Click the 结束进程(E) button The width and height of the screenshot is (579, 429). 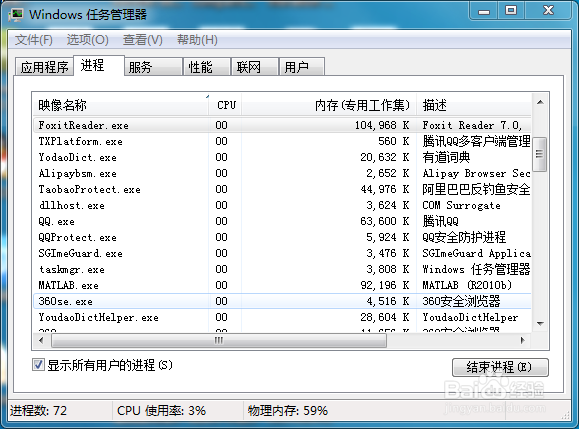click(x=500, y=367)
